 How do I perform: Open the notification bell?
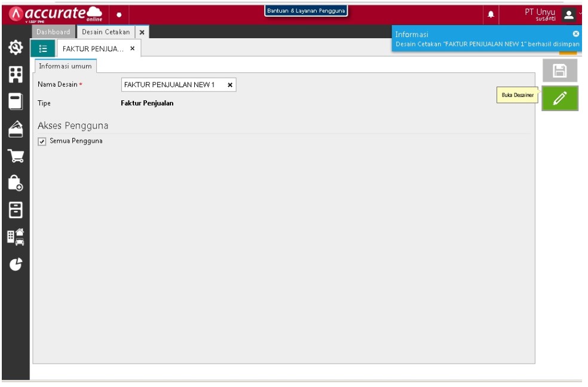coord(492,13)
